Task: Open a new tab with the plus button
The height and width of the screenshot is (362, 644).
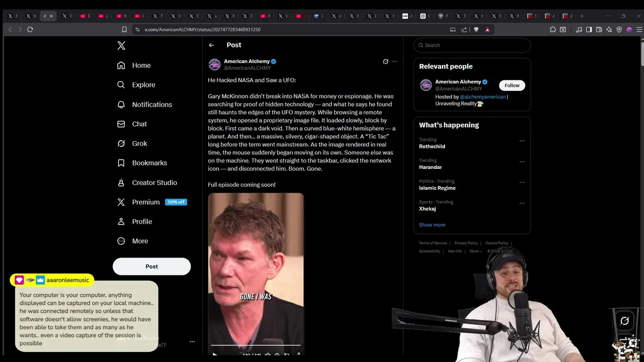Action: [582, 16]
